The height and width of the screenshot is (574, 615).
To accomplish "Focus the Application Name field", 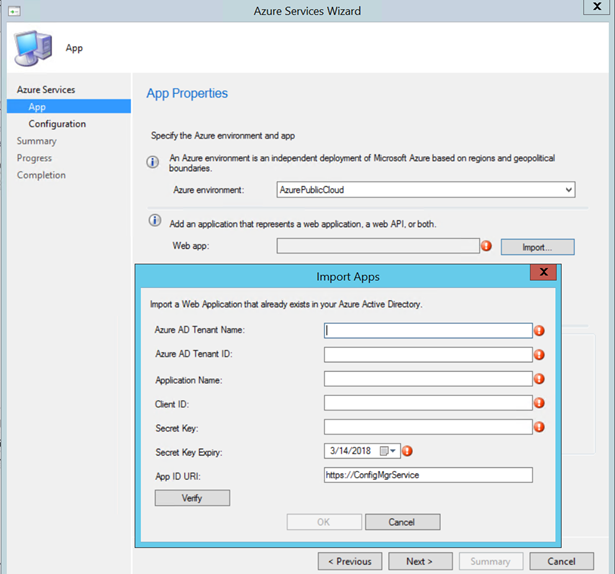I will click(x=428, y=379).
